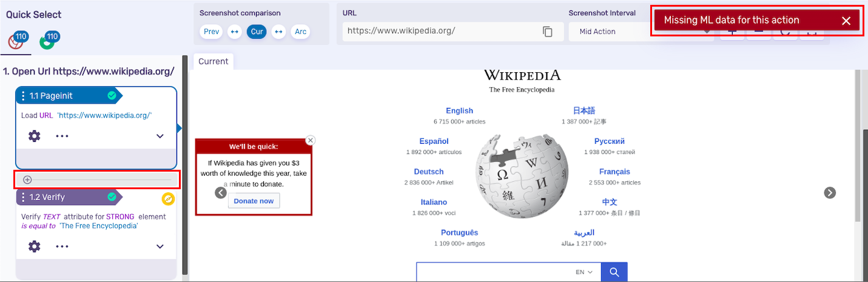The image size is (868, 282).
Task: Expand the 1.2 Verify step chevron
Action: [160, 246]
